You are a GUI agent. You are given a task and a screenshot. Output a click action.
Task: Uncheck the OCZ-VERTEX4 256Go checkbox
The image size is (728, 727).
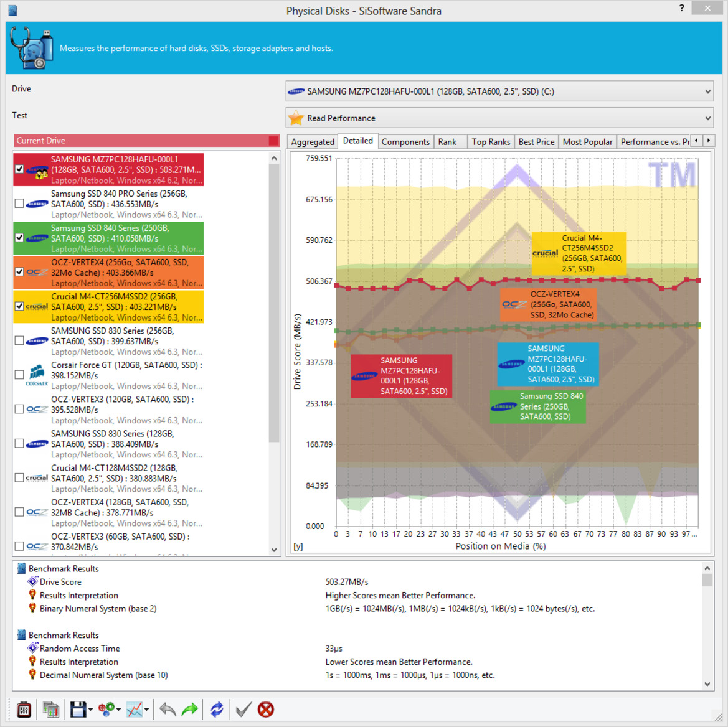coord(19,272)
